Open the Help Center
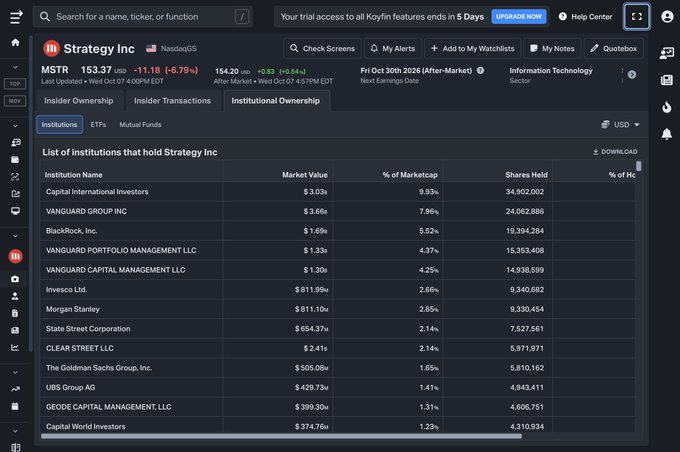This screenshot has width=680, height=452. pos(585,17)
